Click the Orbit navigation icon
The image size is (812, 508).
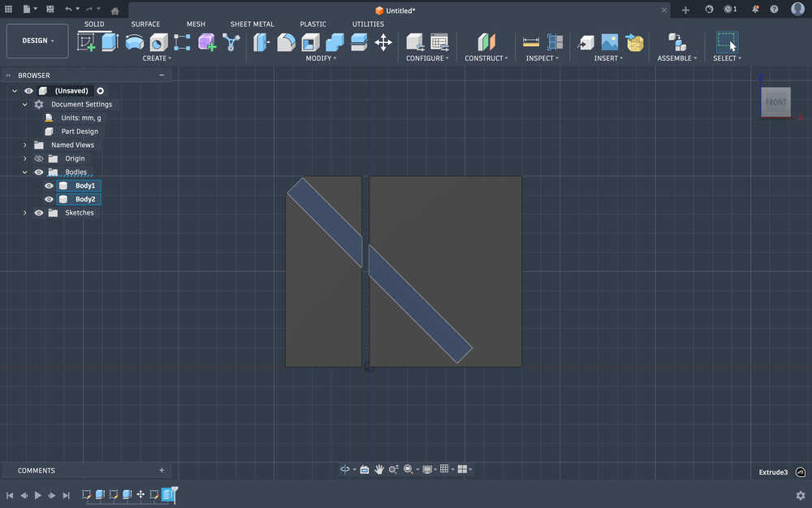coord(345,469)
